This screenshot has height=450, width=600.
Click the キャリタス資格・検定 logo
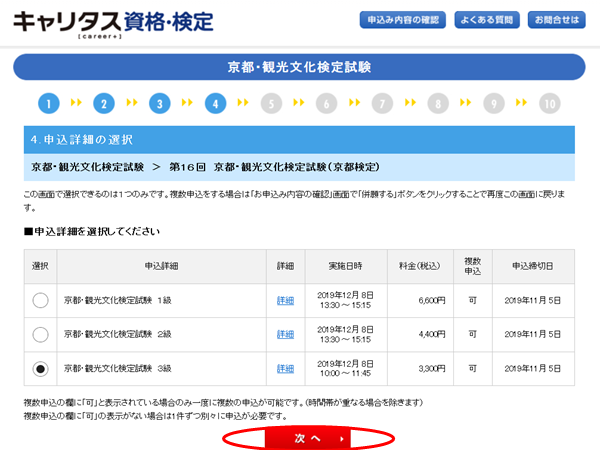click(x=113, y=24)
